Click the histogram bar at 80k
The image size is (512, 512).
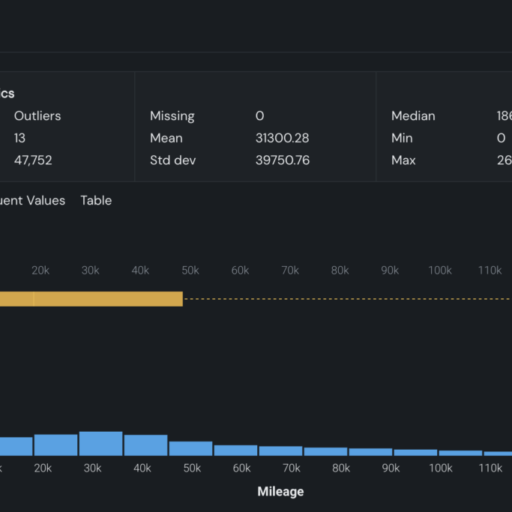click(x=326, y=452)
